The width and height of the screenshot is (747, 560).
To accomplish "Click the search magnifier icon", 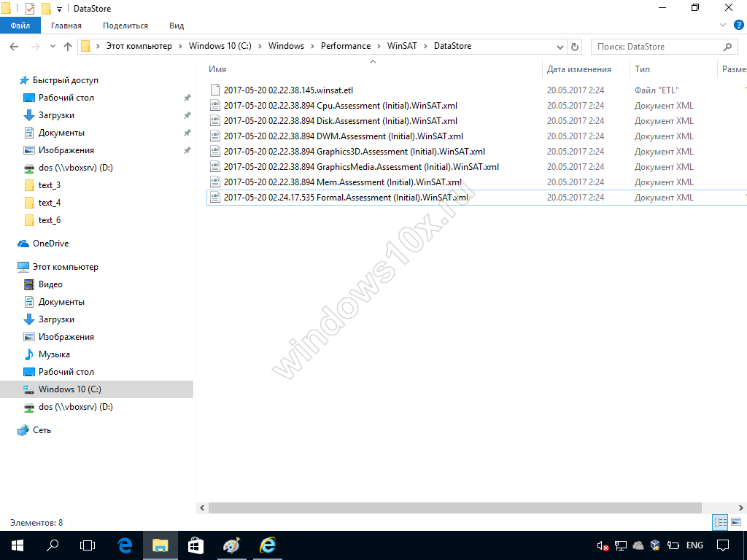I will [x=727, y=47].
